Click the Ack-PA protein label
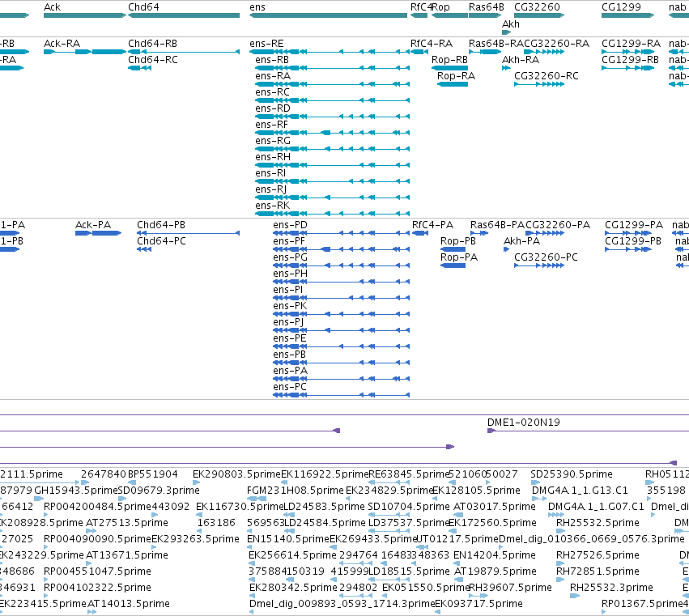 tap(93, 225)
